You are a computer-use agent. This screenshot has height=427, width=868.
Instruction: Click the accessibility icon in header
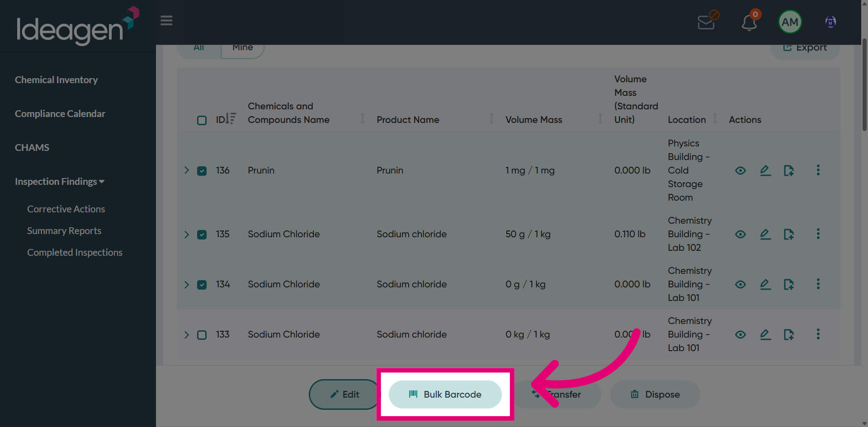(x=830, y=22)
